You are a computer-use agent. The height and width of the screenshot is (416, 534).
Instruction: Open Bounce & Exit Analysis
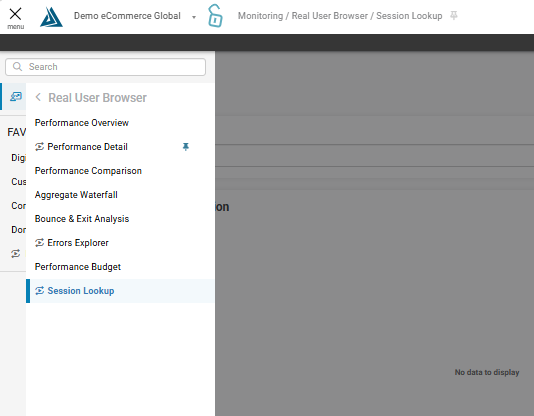pyautogui.click(x=82, y=219)
